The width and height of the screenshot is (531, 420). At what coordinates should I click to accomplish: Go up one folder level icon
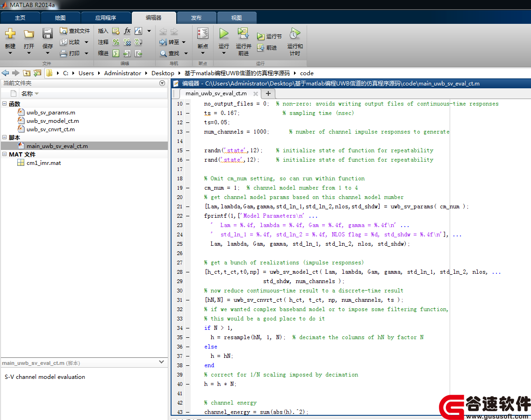coord(27,73)
